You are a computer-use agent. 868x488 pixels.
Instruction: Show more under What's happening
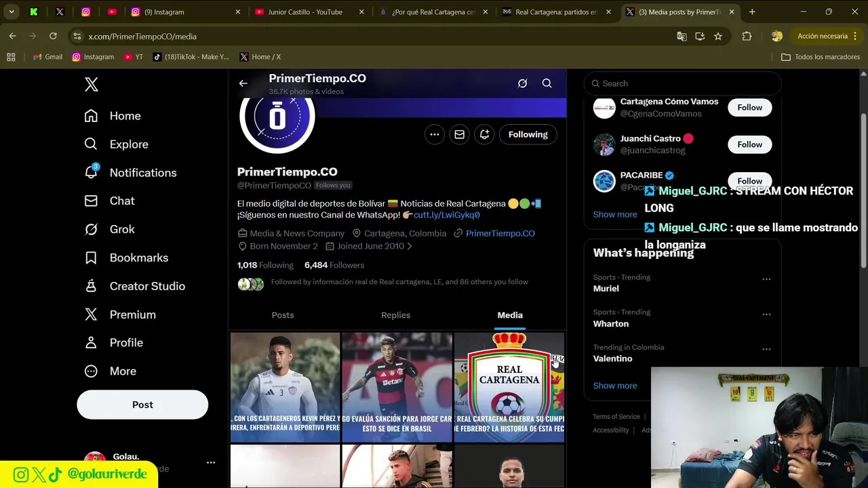(x=615, y=386)
